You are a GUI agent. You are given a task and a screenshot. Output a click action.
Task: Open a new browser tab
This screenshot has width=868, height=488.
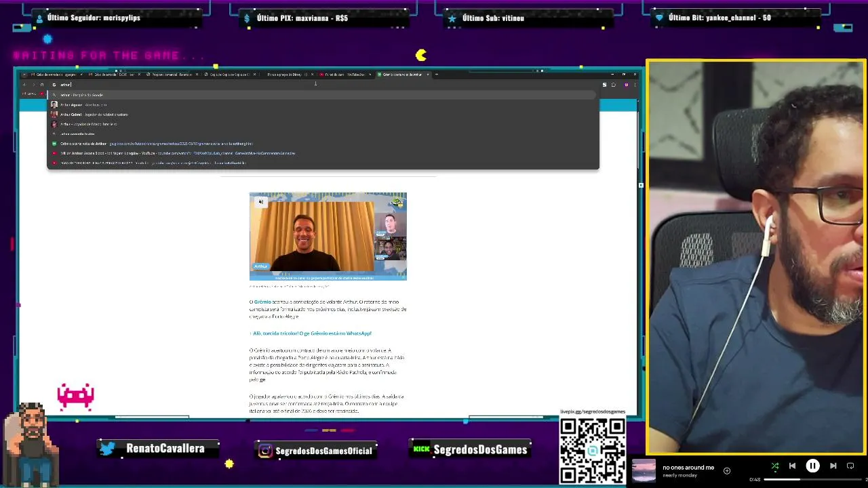coord(437,75)
